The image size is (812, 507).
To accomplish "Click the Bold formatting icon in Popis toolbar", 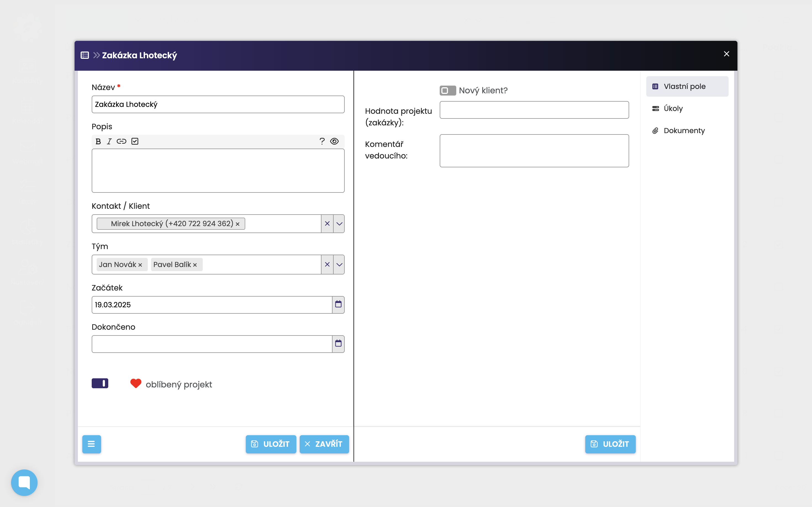I will 98,141.
